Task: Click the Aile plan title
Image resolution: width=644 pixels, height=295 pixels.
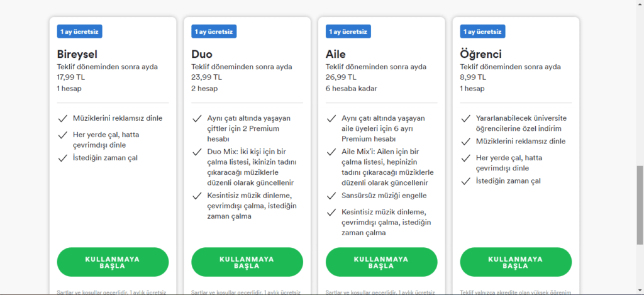Action: tap(336, 54)
